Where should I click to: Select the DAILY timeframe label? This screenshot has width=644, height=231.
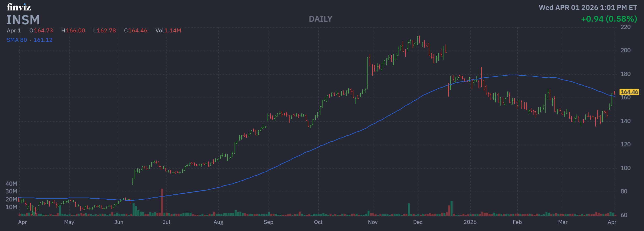pos(320,19)
